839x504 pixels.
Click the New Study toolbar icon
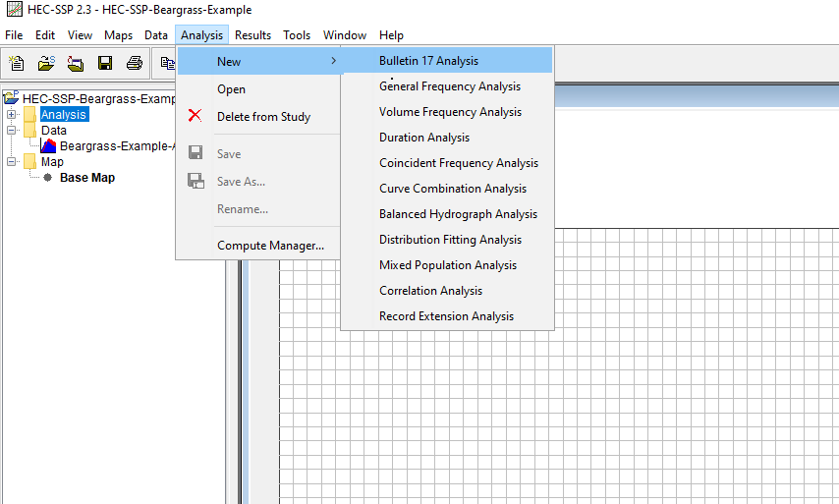pos(17,63)
